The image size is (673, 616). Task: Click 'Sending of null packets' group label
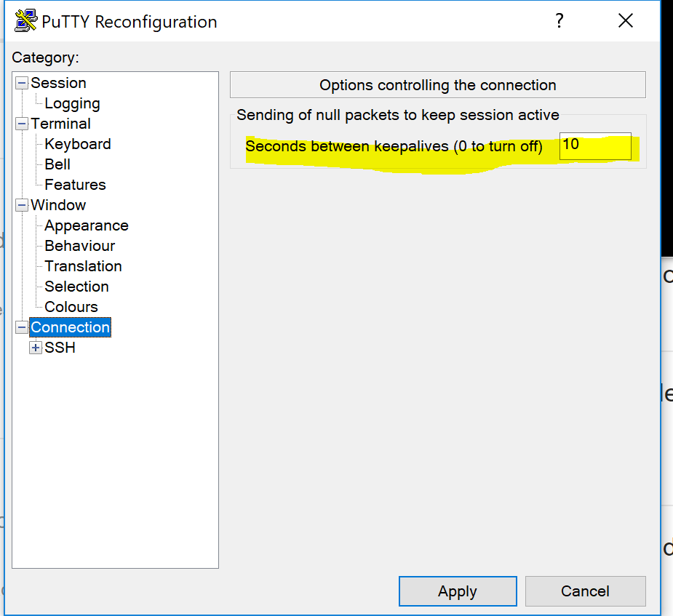coord(398,115)
